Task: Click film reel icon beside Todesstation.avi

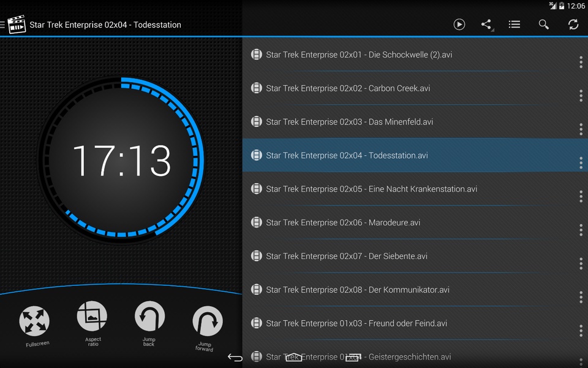Action: pos(257,155)
